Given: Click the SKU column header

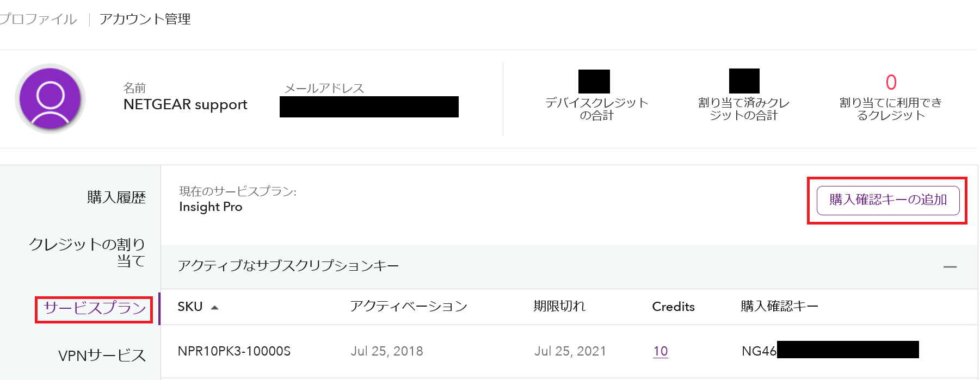Looking at the screenshot, I should tap(190, 307).
